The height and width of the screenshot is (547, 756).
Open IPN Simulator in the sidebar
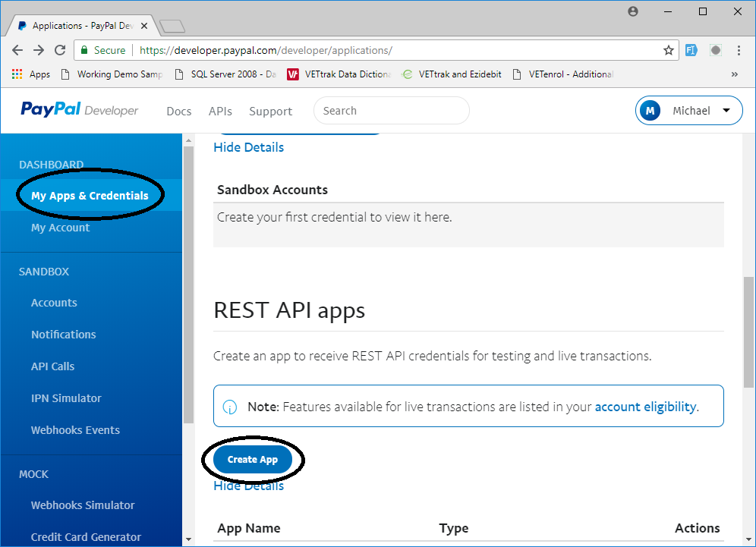[66, 398]
